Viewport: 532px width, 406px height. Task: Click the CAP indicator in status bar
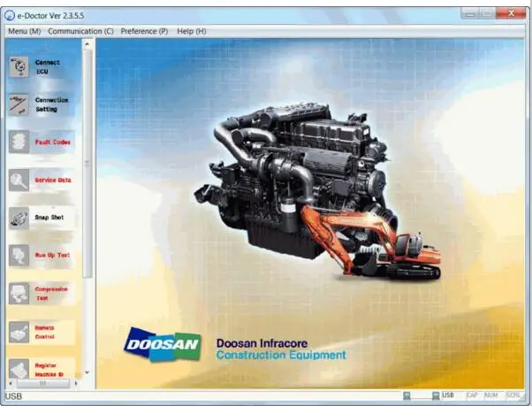tap(472, 395)
